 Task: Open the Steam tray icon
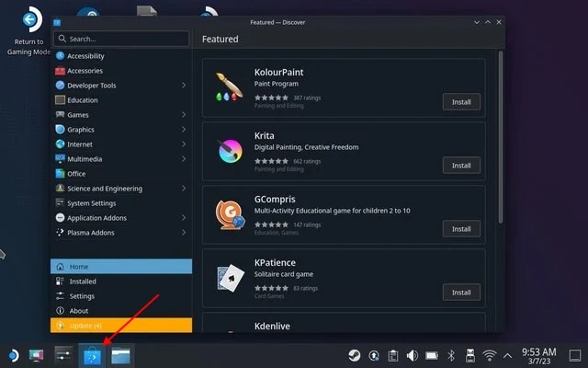pyautogui.click(x=355, y=355)
